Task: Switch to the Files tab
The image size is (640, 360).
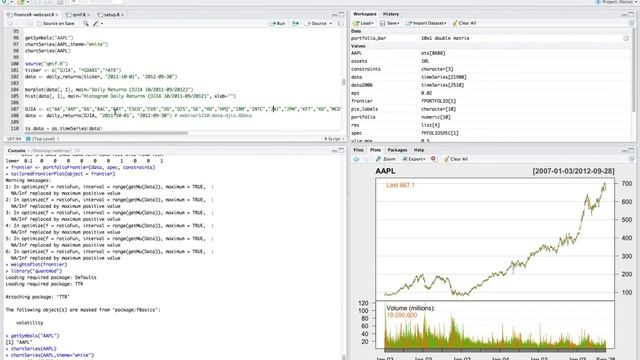Action: click(358, 150)
